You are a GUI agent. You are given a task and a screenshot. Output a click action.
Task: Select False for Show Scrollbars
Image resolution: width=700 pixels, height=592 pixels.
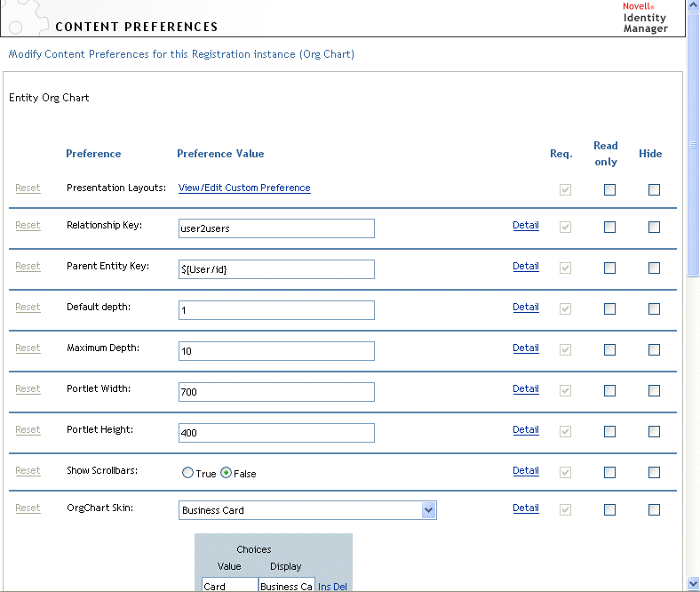click(226, 474)
